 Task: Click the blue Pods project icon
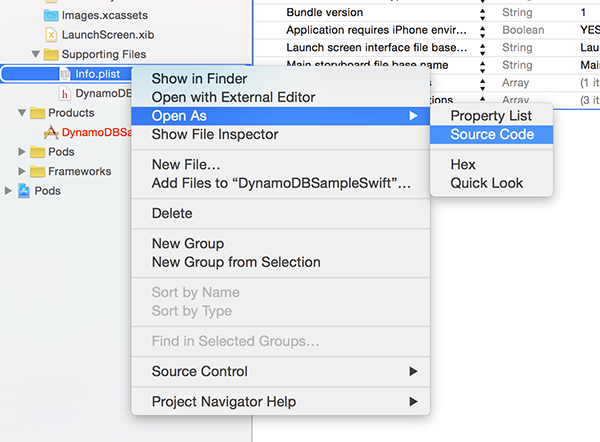(24, 191)
